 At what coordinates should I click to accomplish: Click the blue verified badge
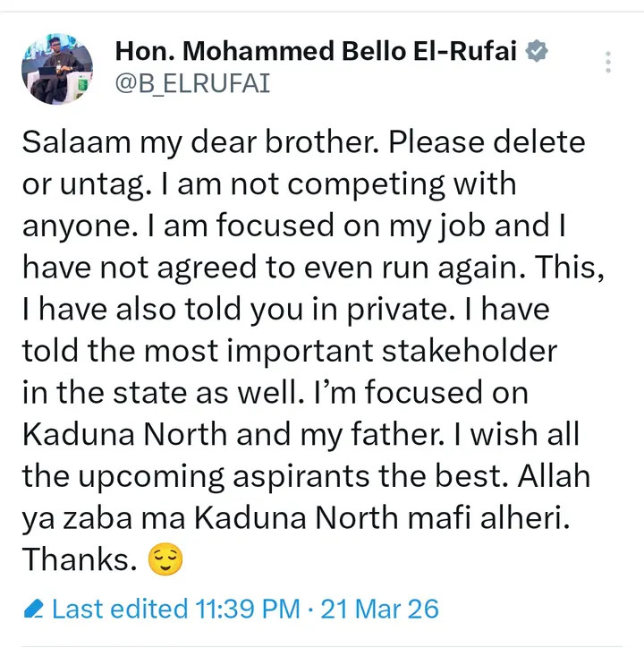536,52
